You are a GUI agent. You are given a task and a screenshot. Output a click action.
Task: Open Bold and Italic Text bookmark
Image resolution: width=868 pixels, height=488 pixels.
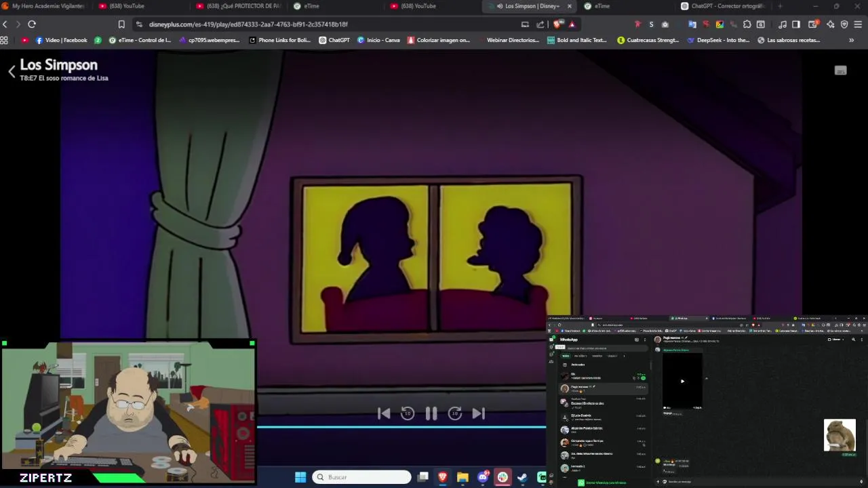pyautogui.click(x=577, y=40)
